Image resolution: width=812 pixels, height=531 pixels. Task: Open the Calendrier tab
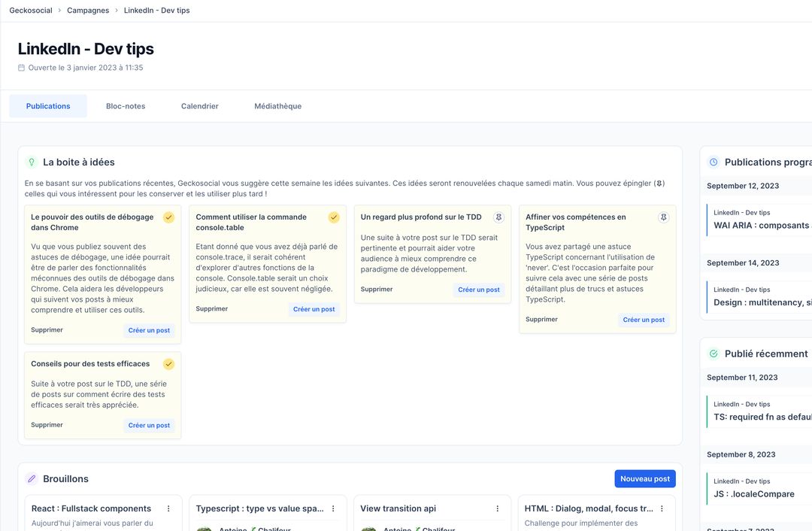coord(200,106)
